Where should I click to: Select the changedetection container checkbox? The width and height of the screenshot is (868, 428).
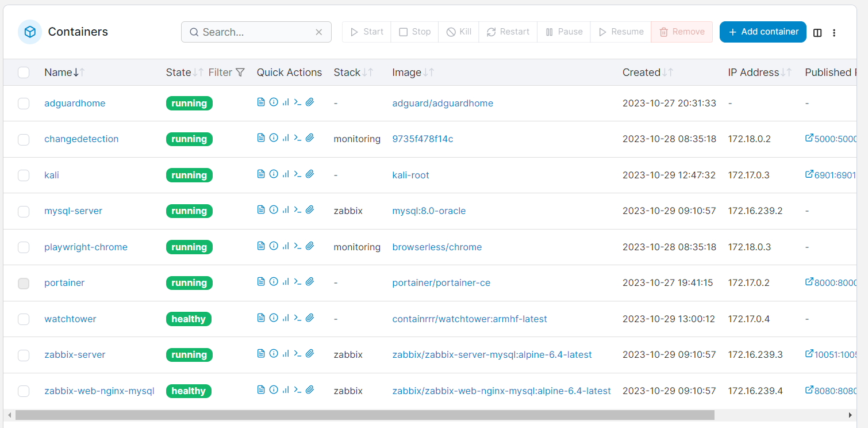24,139
